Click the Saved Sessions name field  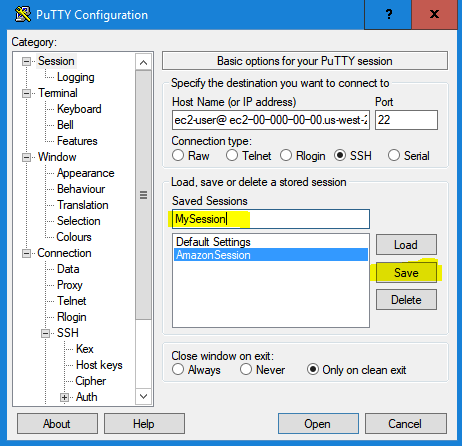[271, 219]
